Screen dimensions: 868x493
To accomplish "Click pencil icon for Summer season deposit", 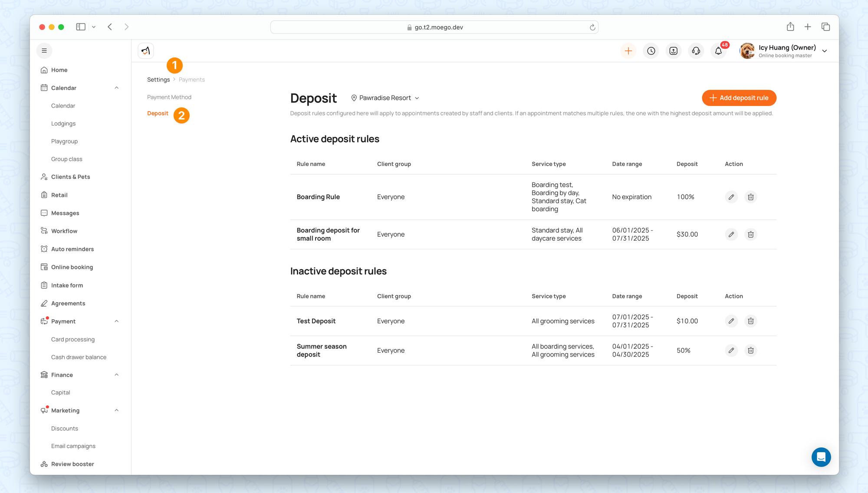I will click(731, 351).
